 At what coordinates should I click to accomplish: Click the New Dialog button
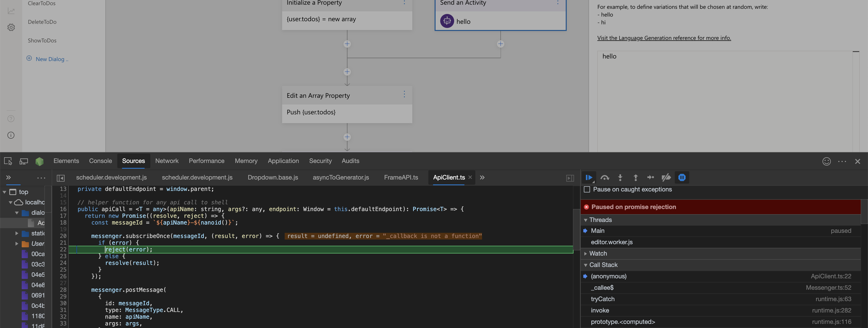[47, 59]
